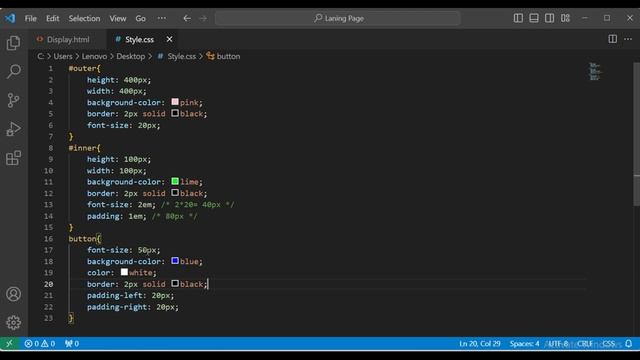This screenshot has width=640, height=360.
Task: Open the Extensions view
Action: point(13,158)
